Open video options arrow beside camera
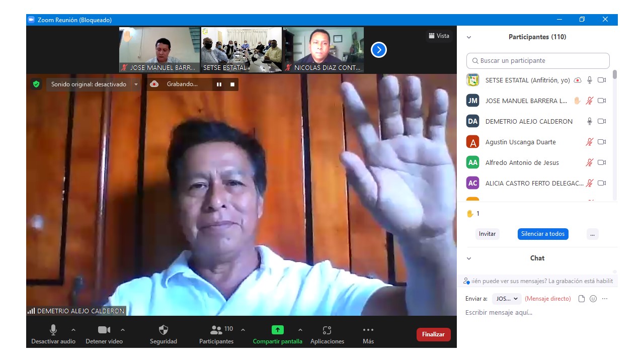This screenshot has width=644, height=362. (123, 330)
